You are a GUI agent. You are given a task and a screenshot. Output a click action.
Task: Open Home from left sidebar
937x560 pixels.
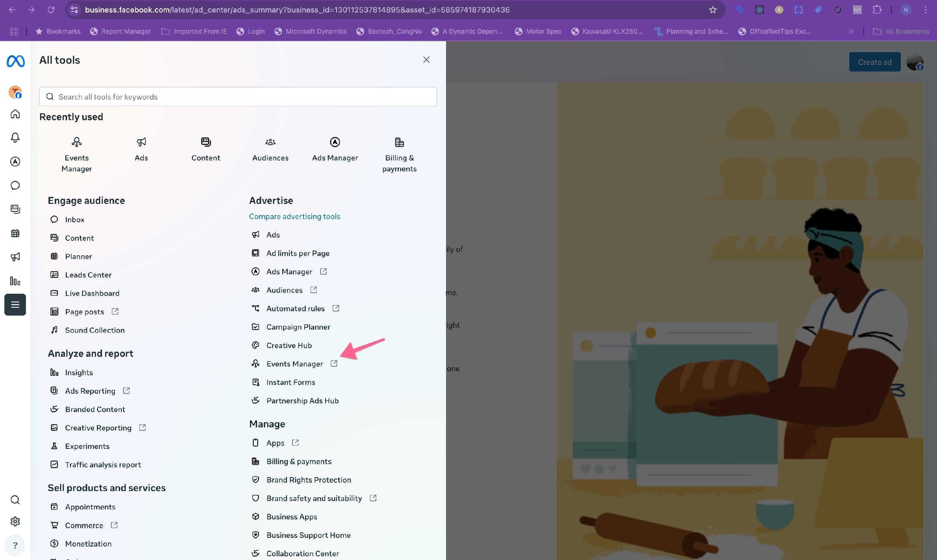[15, 114]
